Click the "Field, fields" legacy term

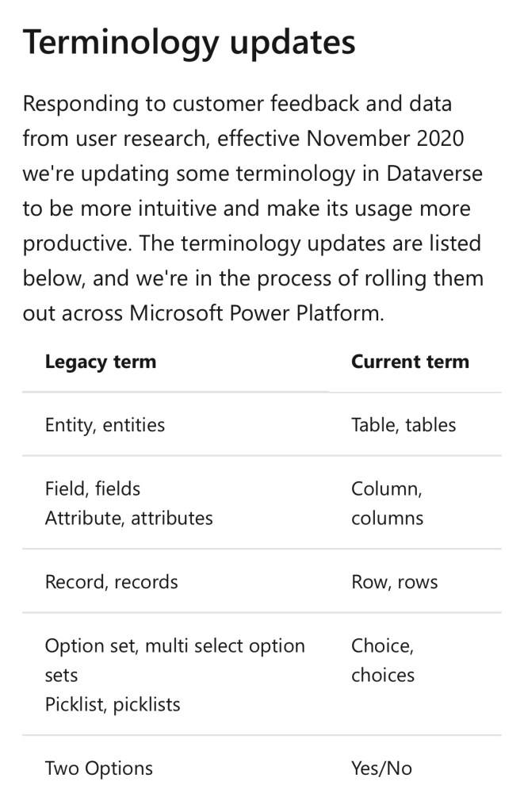coord(93,488)
